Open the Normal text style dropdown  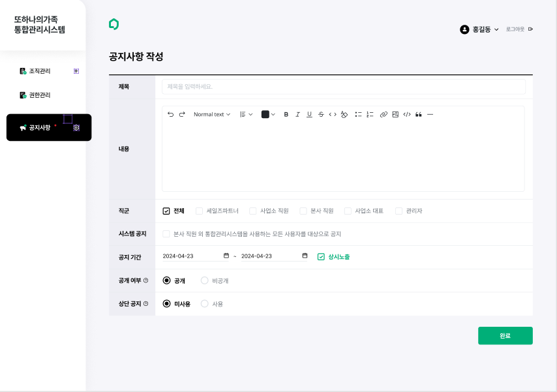coord(212,114)
